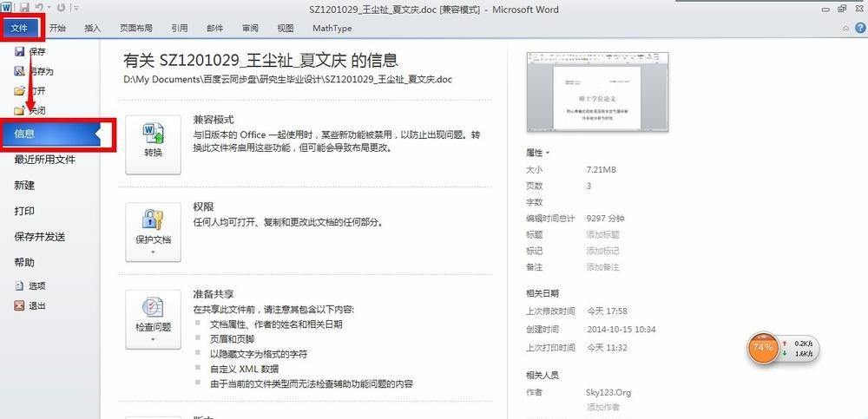Viewport: 868px width, 419px height.
Task: Open 最近所用文件 list
Action: click(x=45, y=160)
